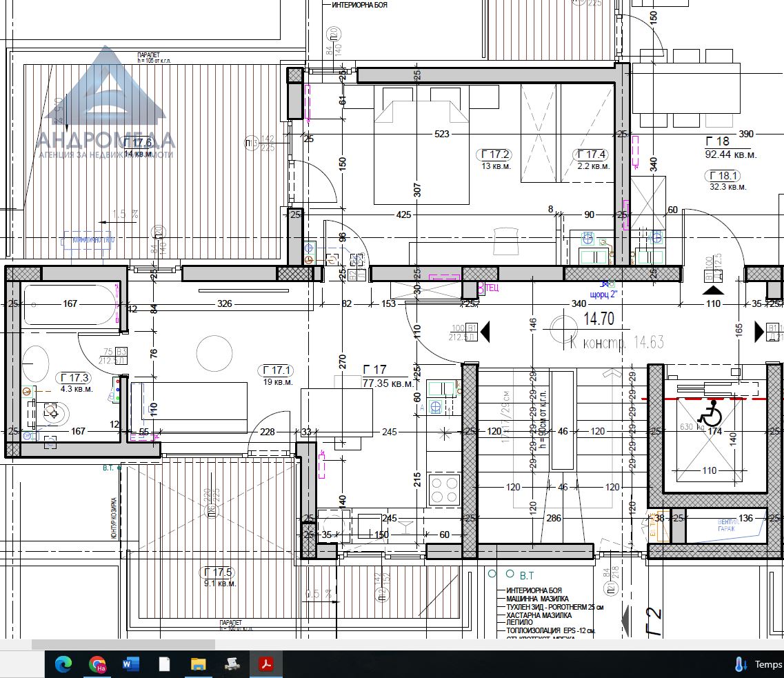The height and width of the screenshot is (678, 784).
Task: Click the elevation marker 14.70
Action: (600, 321)
